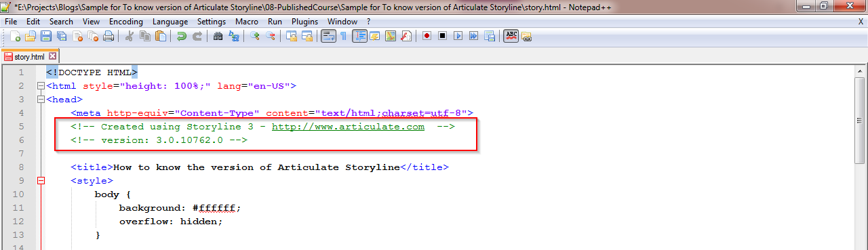The image size is (868, 250).
Task: Open the Plugins menu
Action: tap(304, 22)
